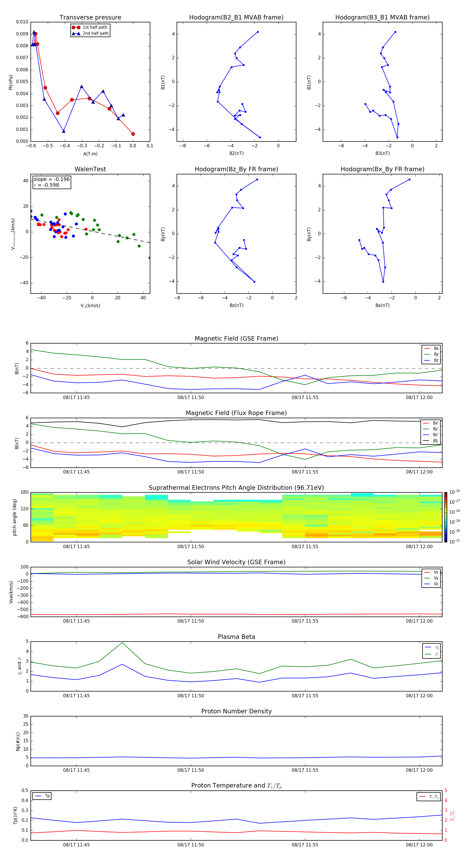Click the 'Proton Temperature and Te/Tp' title
Viewport: 473px width, 868px height.
pos(236,786)
